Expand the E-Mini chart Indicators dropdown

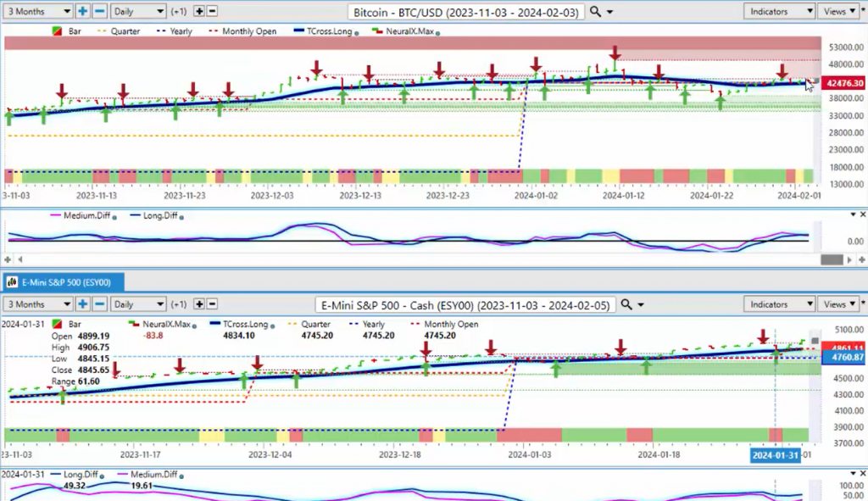coord(779,304)
